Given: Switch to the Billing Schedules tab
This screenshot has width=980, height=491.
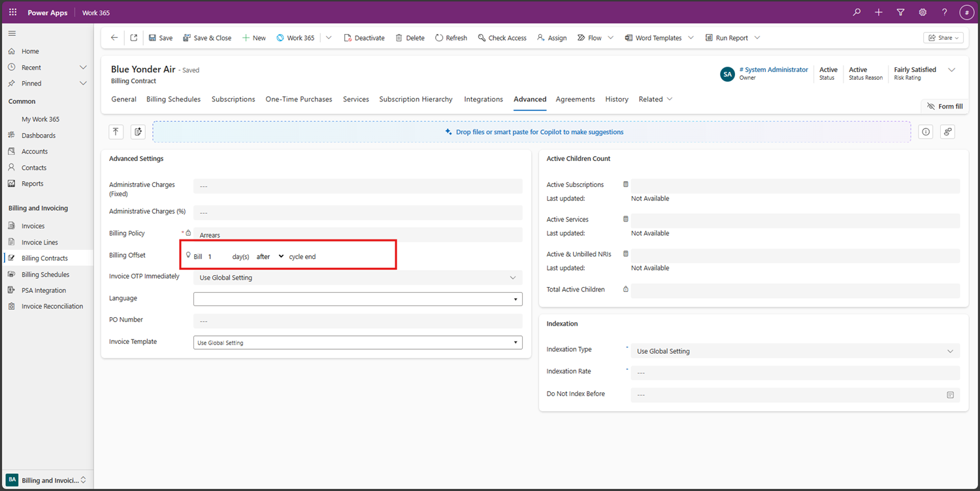Looking at the screenshot, I should pos(173,99).
